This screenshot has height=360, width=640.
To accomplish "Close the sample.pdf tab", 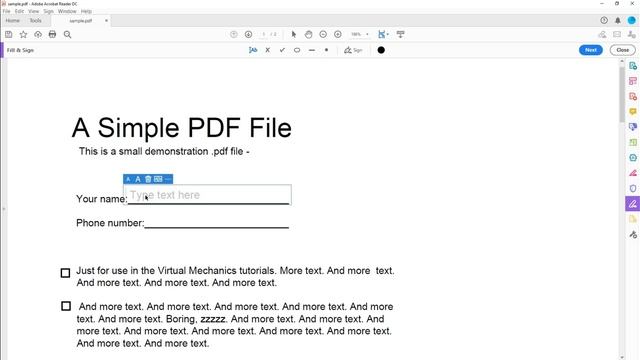I will 106,20.
